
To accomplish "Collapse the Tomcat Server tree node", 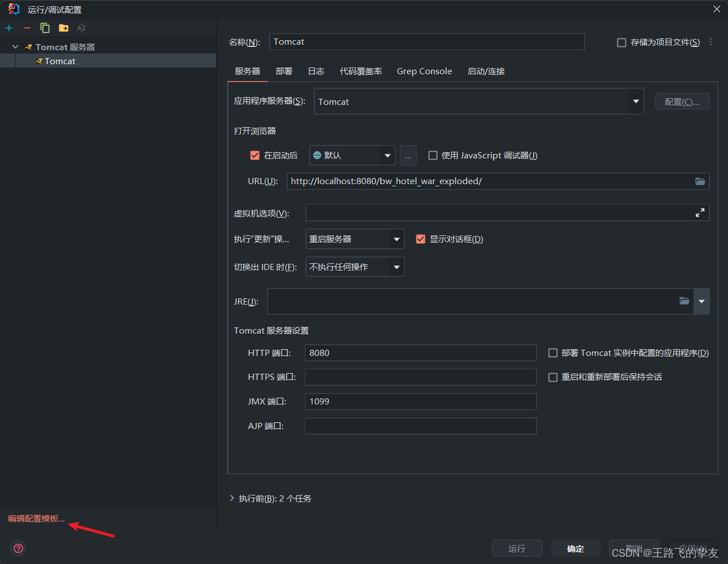I will [x=15, y=47].
